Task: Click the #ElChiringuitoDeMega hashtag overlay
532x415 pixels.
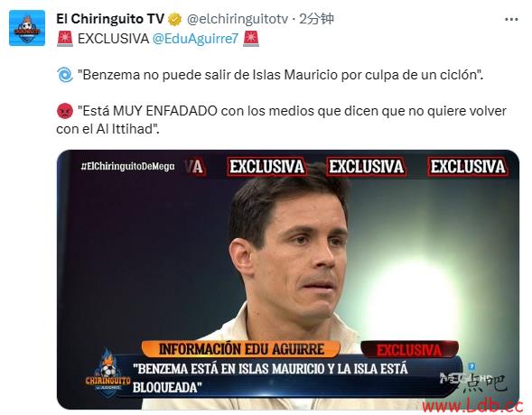Action: click(x=128, y=166)
